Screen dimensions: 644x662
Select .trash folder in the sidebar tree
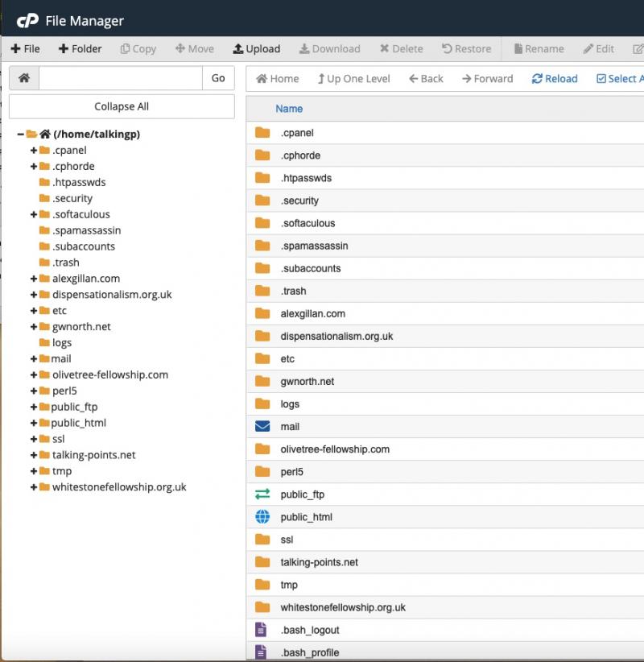click(66, 263)
